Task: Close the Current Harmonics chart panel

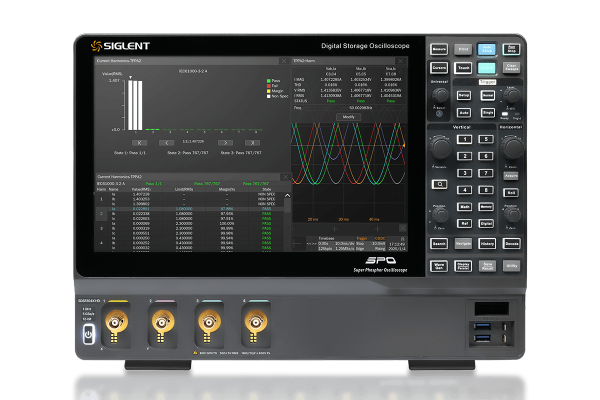Action: click(x=286, y=60)
